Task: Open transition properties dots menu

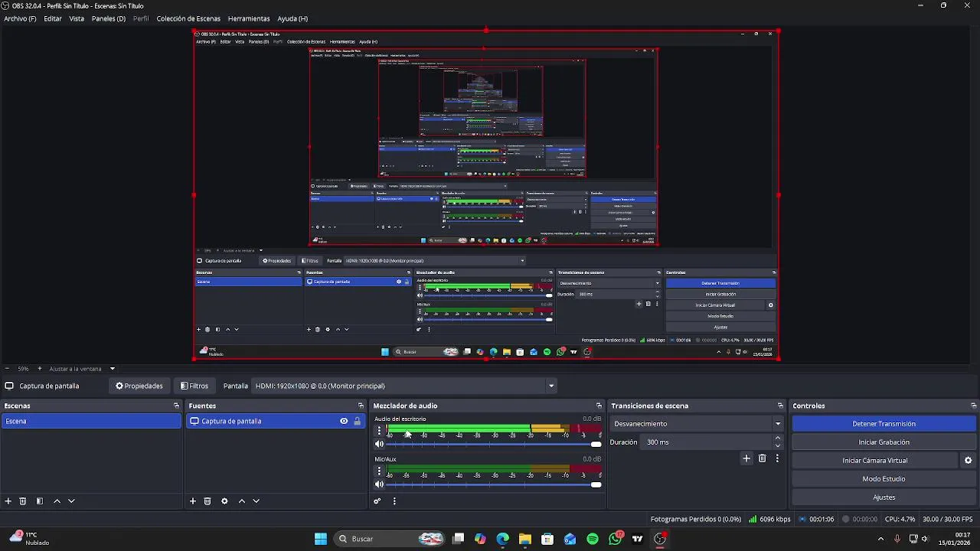Action: pyautogui.click(x=777, y=458)
